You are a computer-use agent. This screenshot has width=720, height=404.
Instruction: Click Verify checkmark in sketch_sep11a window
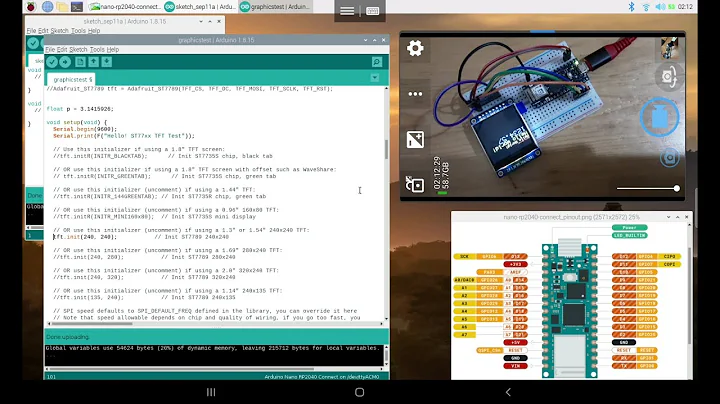(x=33, y=43)
